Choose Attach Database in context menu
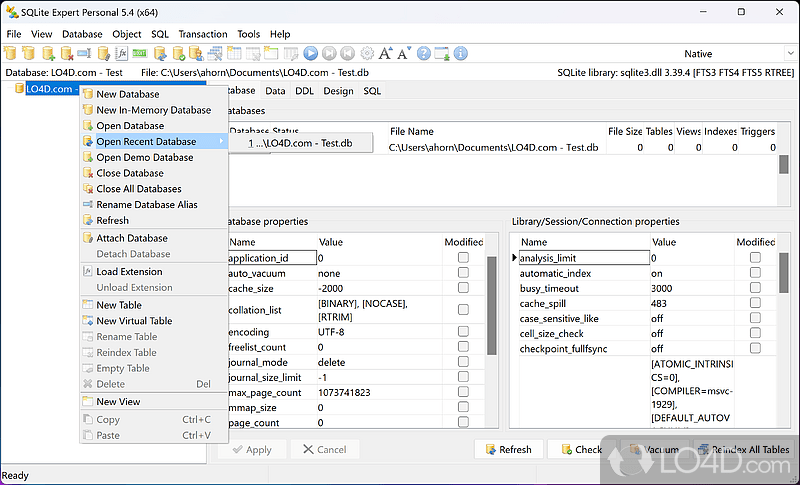Screen dimensions: 800x485 click(154, 238)
